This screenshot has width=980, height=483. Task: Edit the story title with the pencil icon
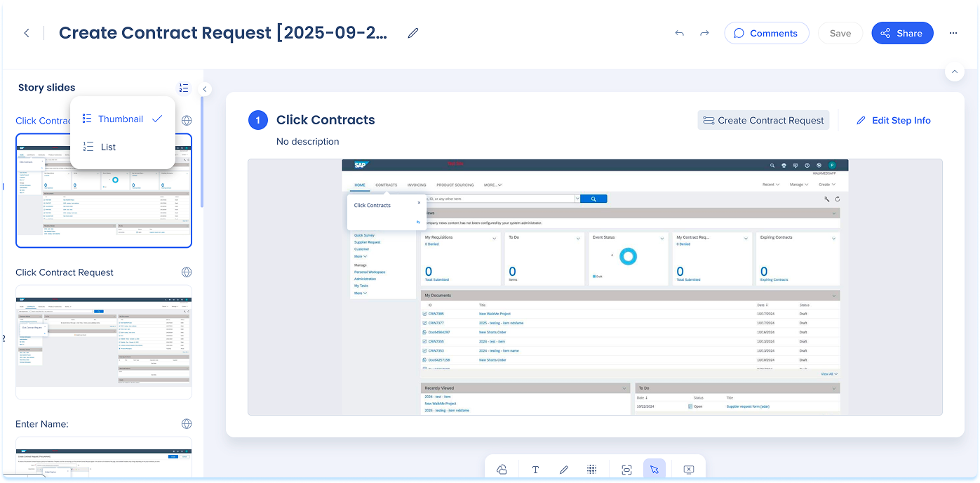click(413, 33)
